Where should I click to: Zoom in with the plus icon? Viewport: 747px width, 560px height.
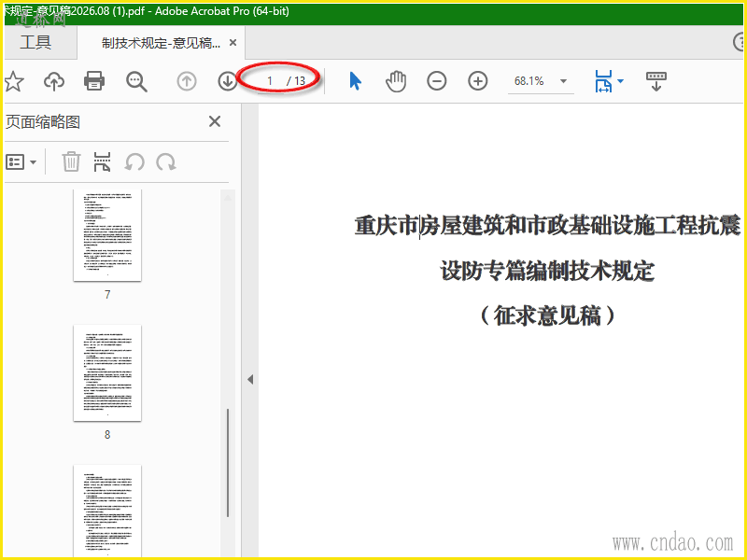click(x=478, y=81)
